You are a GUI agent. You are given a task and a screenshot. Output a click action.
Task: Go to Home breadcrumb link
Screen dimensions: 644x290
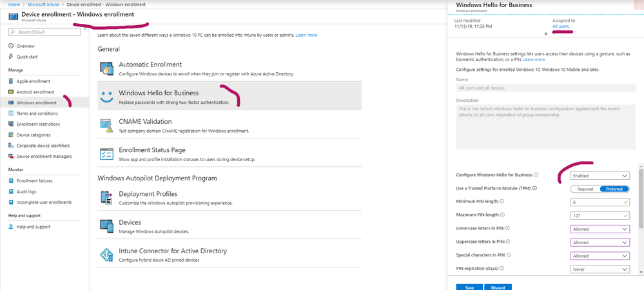pos(14,4)
